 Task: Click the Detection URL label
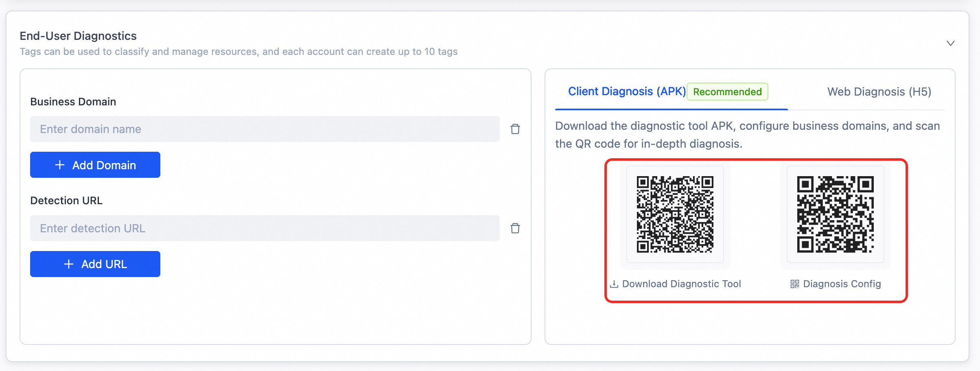click(66, 201)
